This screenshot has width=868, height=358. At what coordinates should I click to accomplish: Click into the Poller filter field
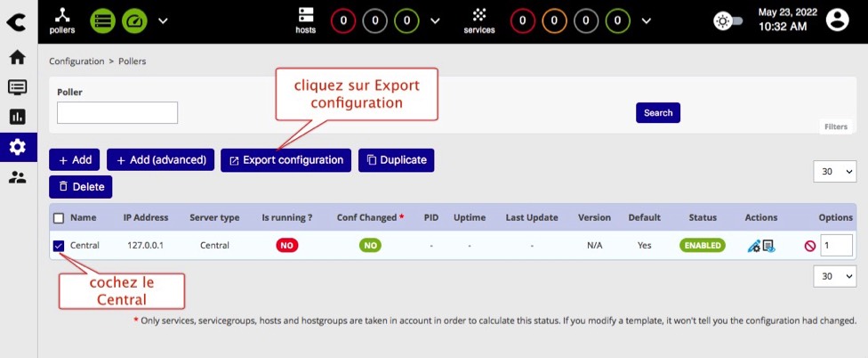tap(117, 112)
